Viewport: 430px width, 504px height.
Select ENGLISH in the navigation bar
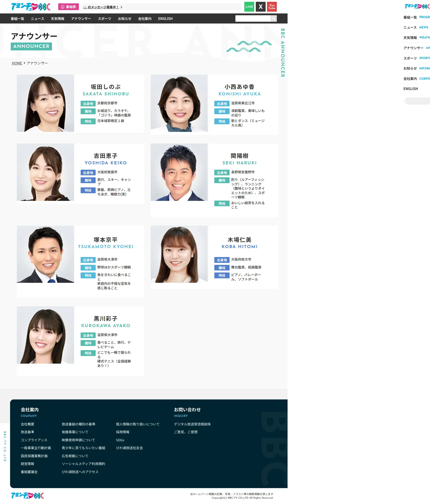(x=165, y=19)
